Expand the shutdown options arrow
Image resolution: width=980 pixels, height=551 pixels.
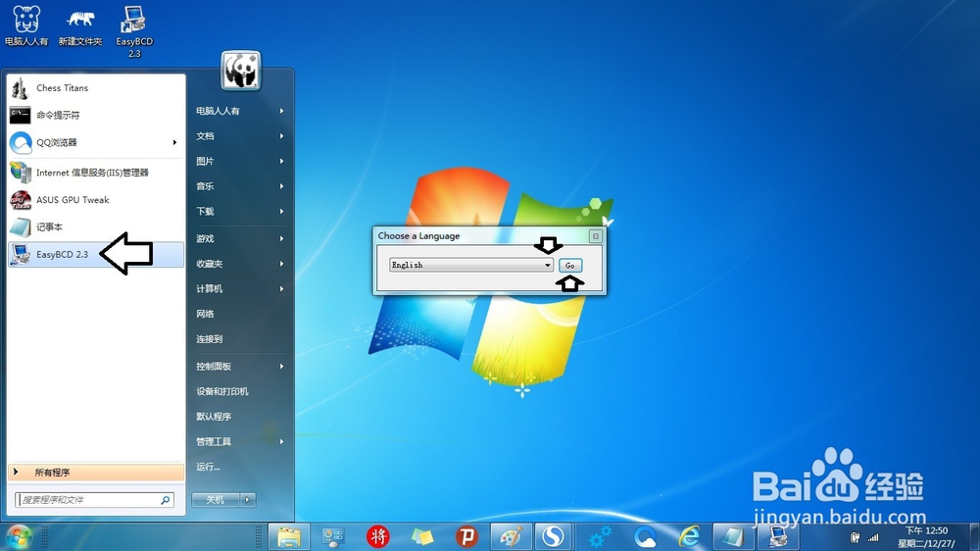(x=248, y=500)
